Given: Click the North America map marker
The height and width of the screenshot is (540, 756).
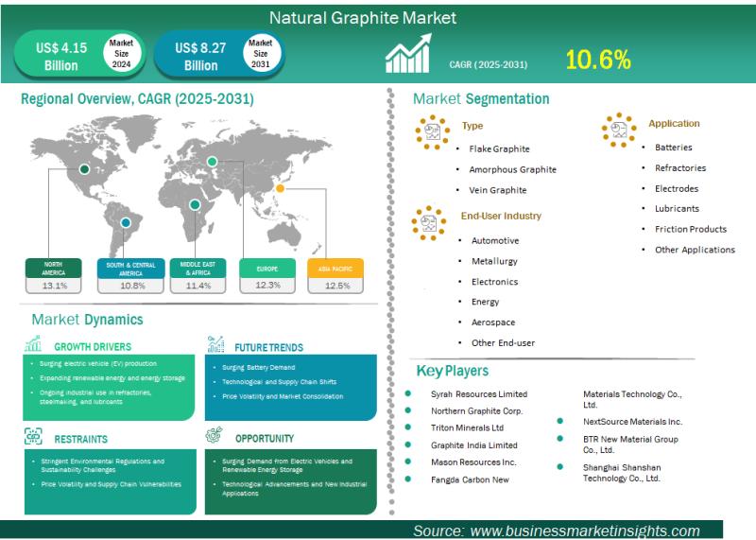Looking at the screenshot, I should click(x=85, y=169).
